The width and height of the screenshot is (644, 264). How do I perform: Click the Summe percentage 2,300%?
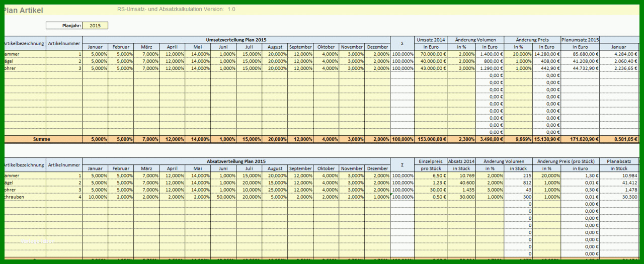461,139
